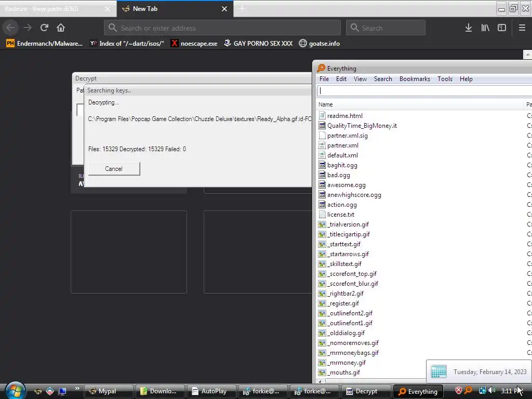Open the Downloads arrow icon in browser toolbar
Screen dimensions: 532x399
[469, 28]
